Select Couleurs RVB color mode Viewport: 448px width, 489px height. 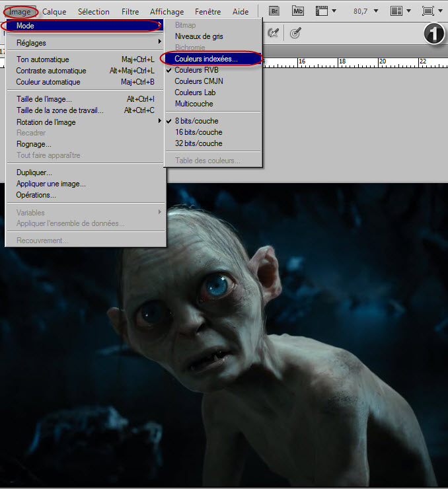tap(196, 70)
